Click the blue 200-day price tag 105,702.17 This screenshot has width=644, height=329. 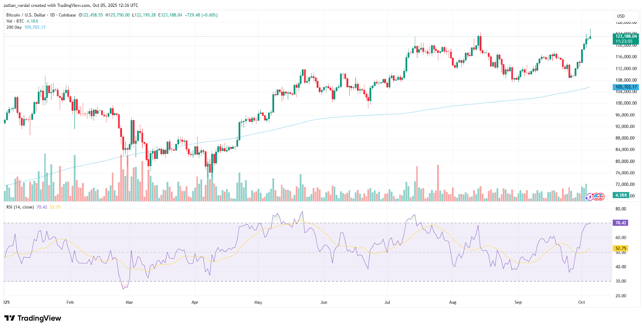click(x=625, y=87)
